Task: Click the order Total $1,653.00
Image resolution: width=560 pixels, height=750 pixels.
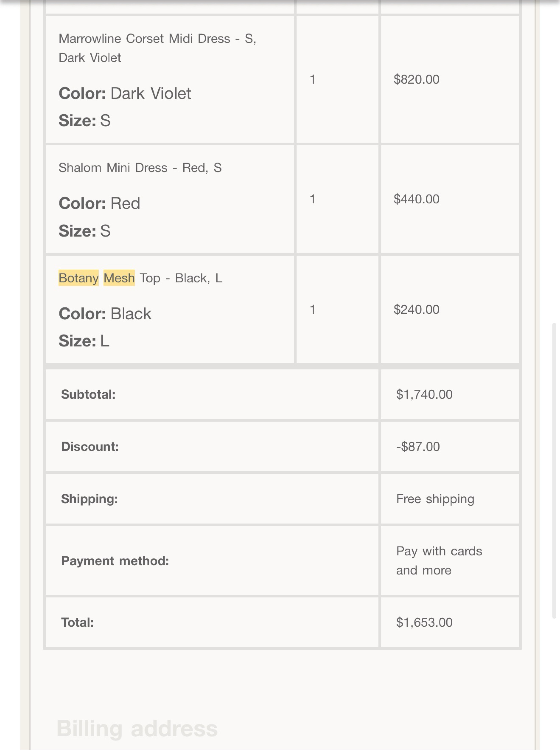Action: click(x=424, y=623)
